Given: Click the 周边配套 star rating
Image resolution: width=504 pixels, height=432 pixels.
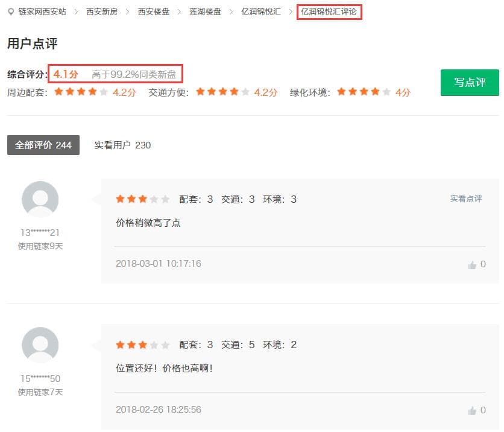Looking at the screenshot, I should pyautogui.click(x=81, y=92).
